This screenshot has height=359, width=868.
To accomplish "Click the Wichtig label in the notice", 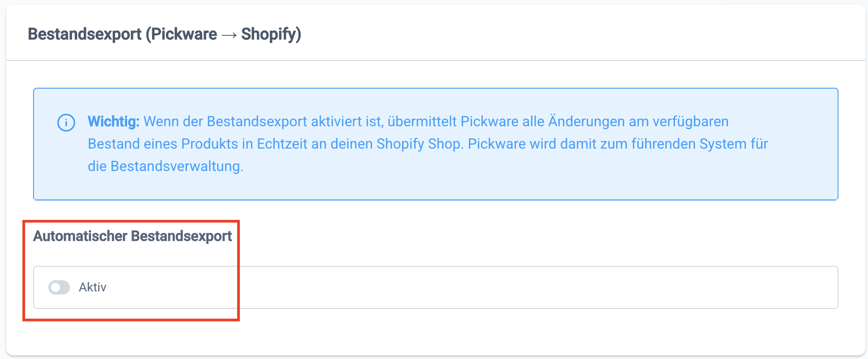I will pyautogui.click(x=113, y=121).
